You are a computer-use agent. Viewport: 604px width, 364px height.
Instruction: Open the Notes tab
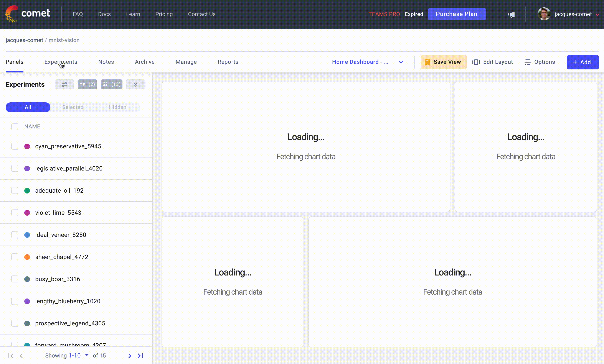[x=106, y=62]
